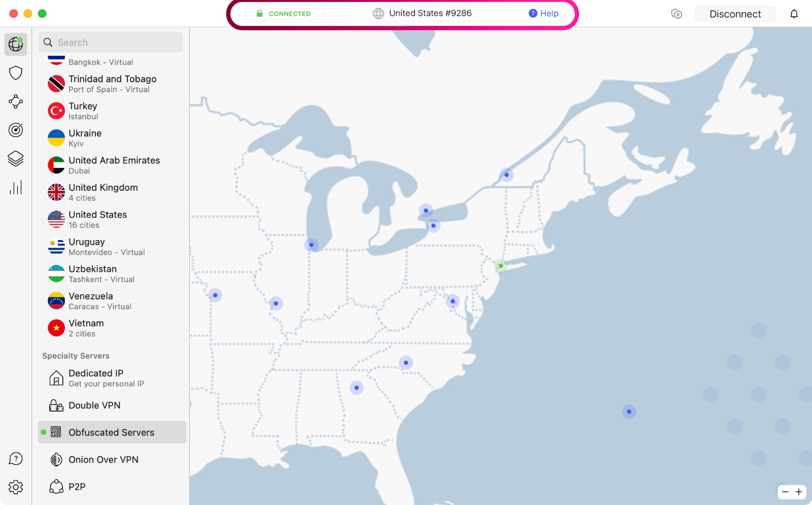Screen dimensions: 812x505
Task: Click the United Arab Emirates flag icon
Action: coord(56,165)
